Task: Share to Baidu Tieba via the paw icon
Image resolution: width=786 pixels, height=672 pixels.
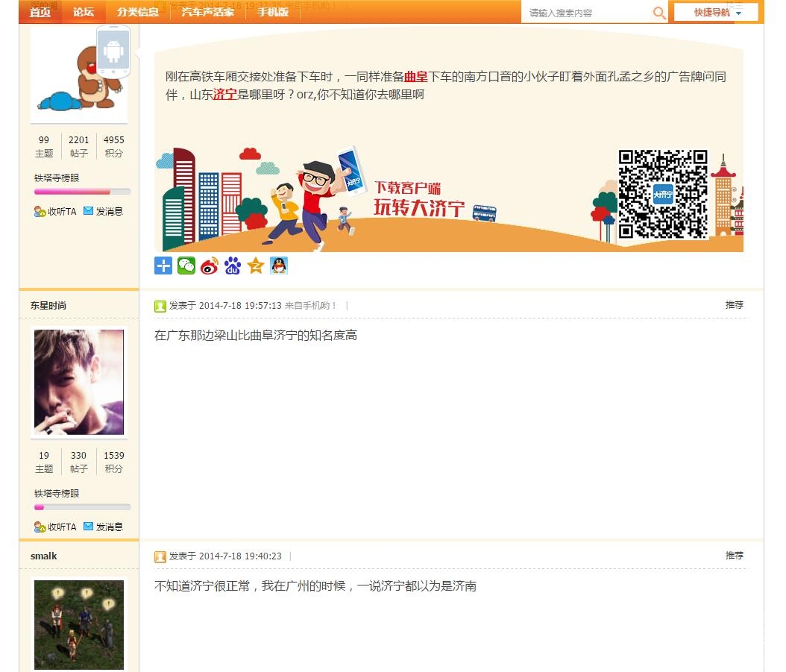Action: 232,265
